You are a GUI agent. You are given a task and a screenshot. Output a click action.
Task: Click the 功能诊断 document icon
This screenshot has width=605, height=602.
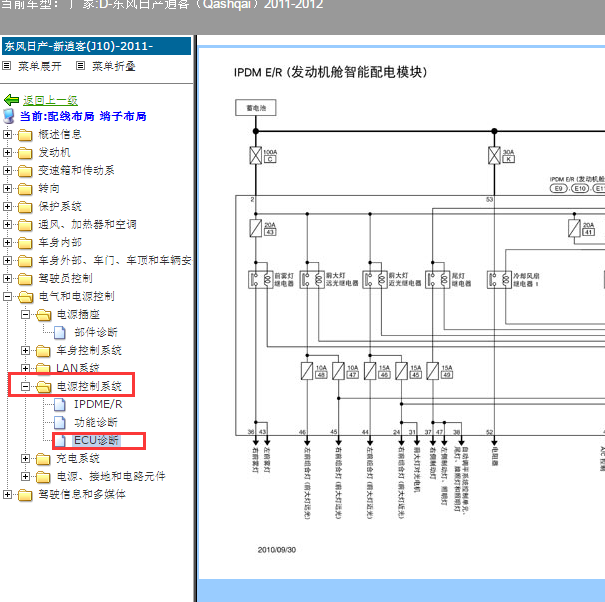(x=59, y=423)
